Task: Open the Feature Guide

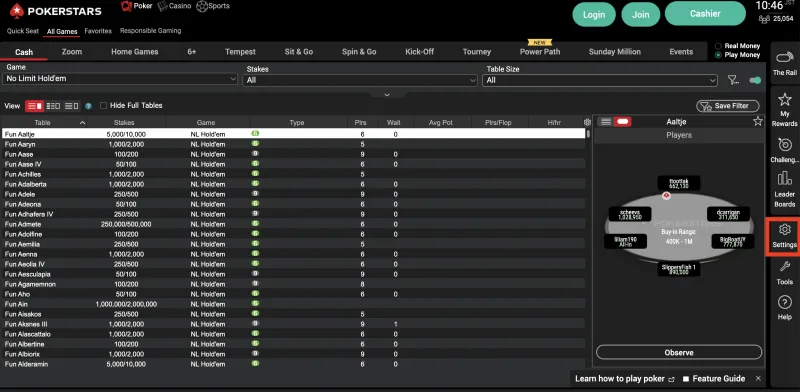Action: point(714,379)
